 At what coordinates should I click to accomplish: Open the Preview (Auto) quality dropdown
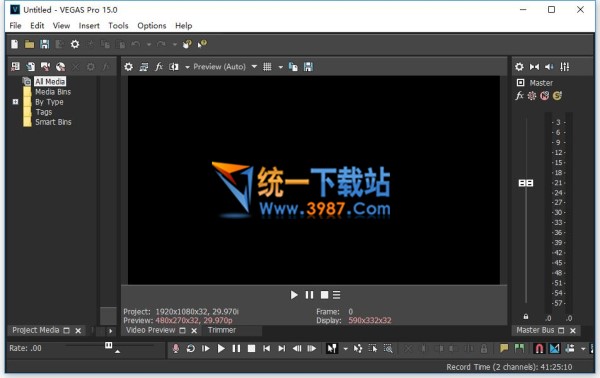coord(254,67)
